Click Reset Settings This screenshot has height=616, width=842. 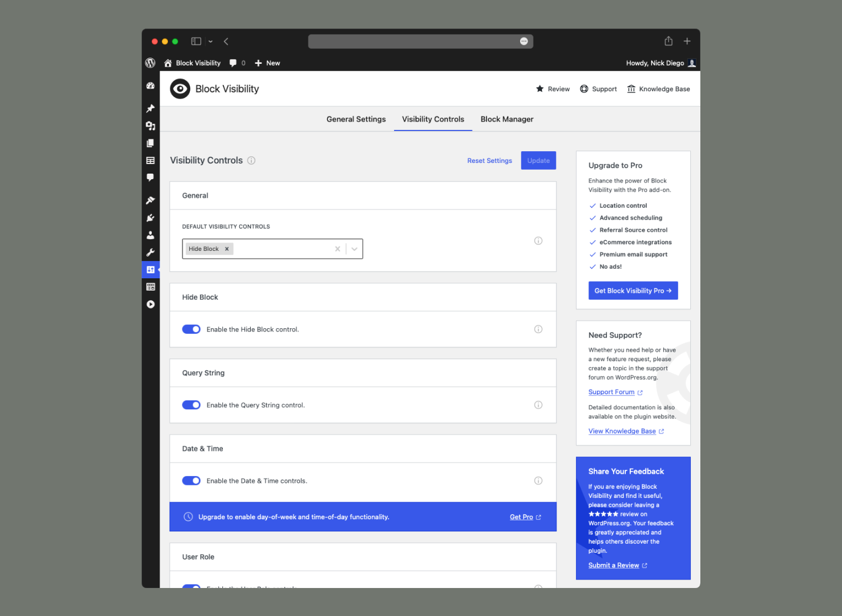click(x=490, y=161)
